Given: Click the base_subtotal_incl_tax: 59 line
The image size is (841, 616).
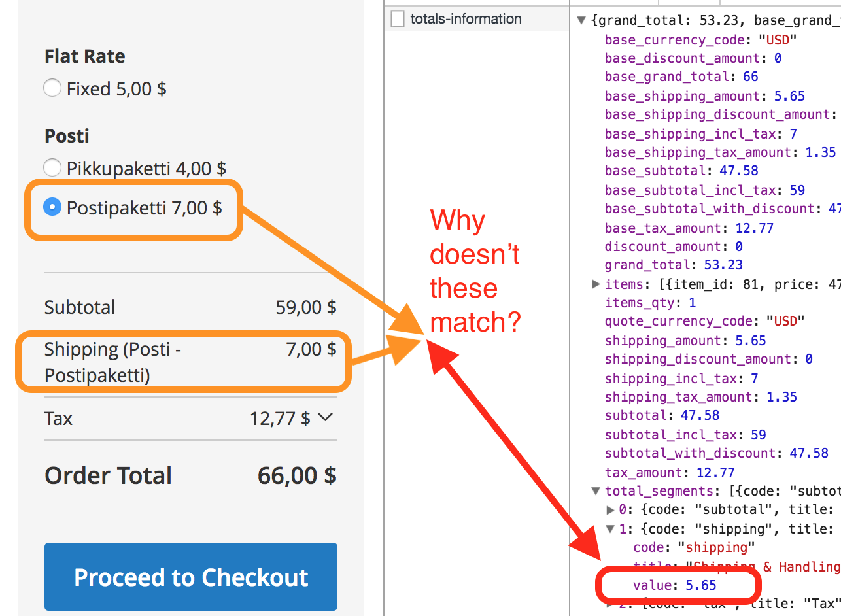Looking at the screenshot, I should tap(705, 190).
